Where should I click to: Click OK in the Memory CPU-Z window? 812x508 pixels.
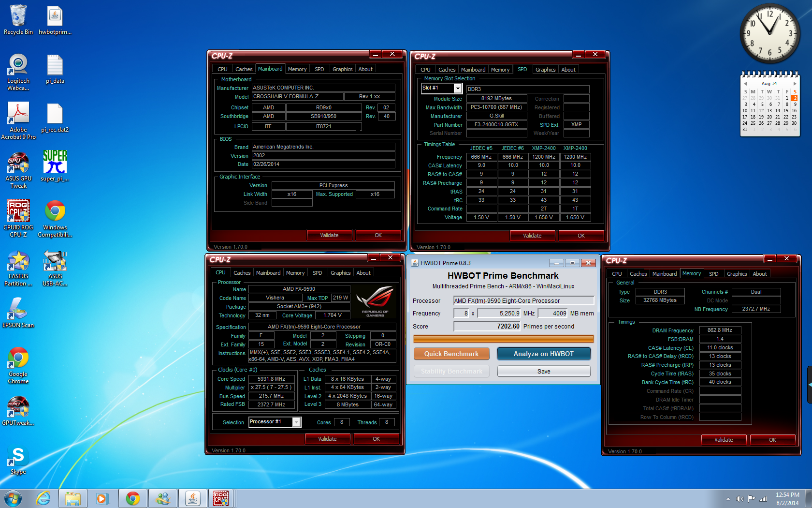[x=772, y=440]
